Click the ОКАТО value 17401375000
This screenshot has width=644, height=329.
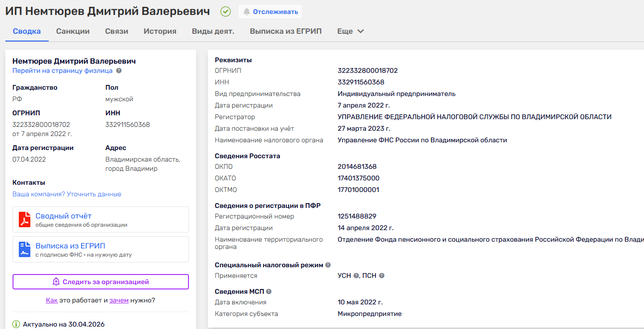(359, 178)
